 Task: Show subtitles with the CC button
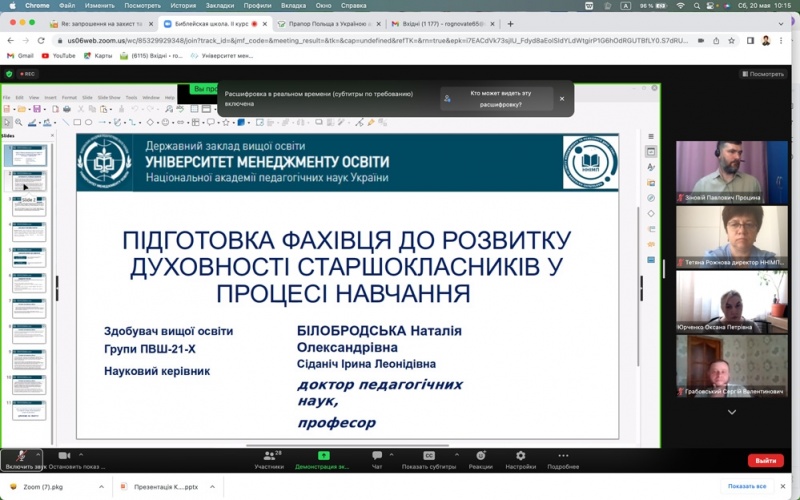click(429, 456)
